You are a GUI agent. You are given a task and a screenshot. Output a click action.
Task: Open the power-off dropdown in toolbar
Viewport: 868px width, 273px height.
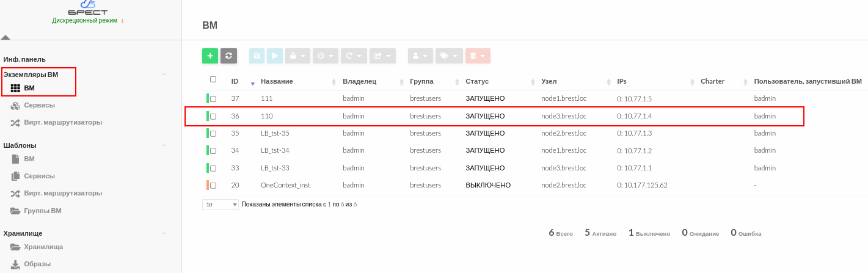(x=326, y=56)
